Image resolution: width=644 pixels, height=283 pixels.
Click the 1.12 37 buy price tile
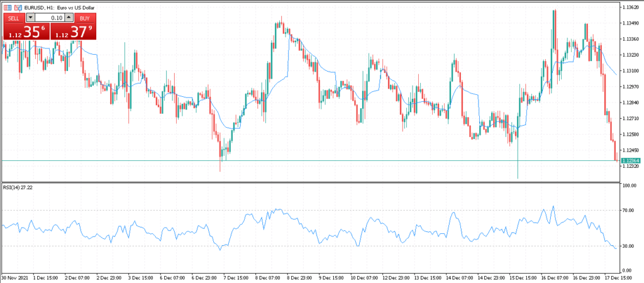click(73, 31)
